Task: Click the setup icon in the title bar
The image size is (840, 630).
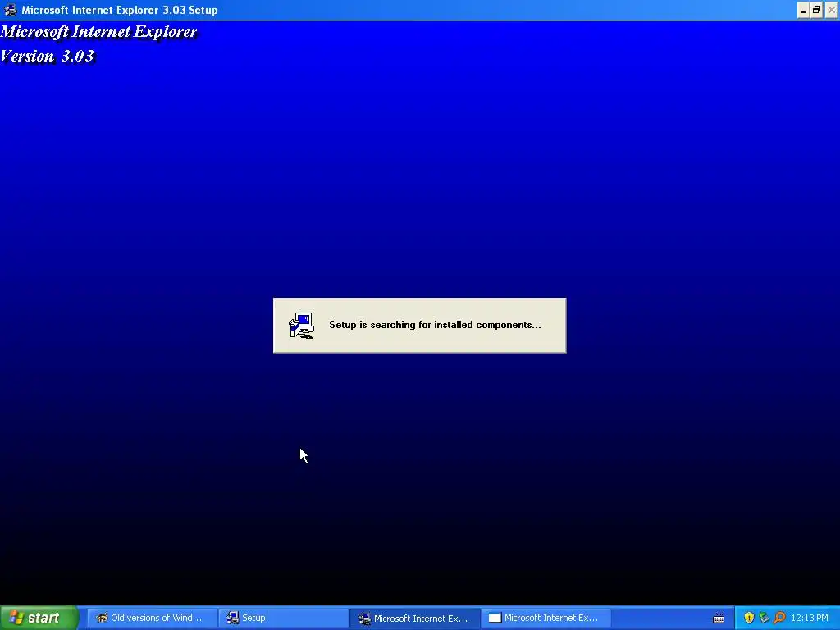Action: coord(10,10)
